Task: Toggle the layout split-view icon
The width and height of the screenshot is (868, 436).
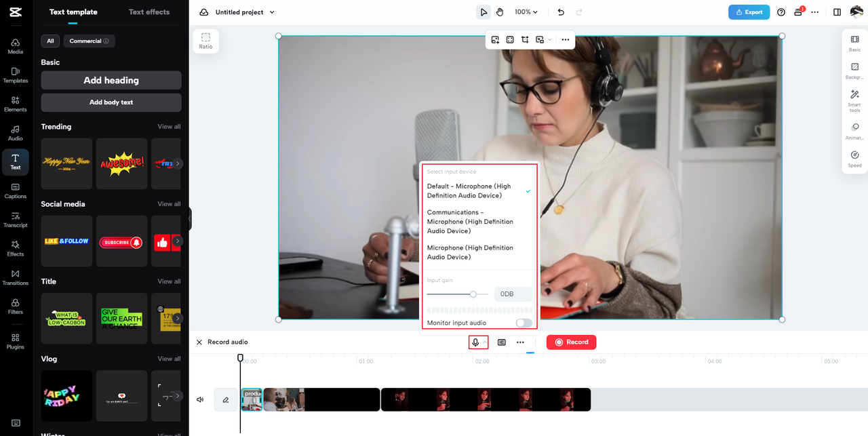Action: point(837,12)
